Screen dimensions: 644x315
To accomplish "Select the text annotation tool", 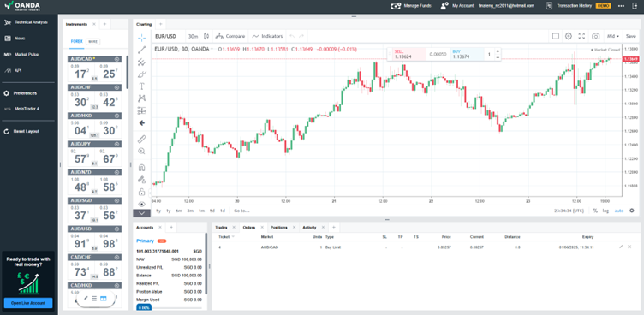I will 141,86.
